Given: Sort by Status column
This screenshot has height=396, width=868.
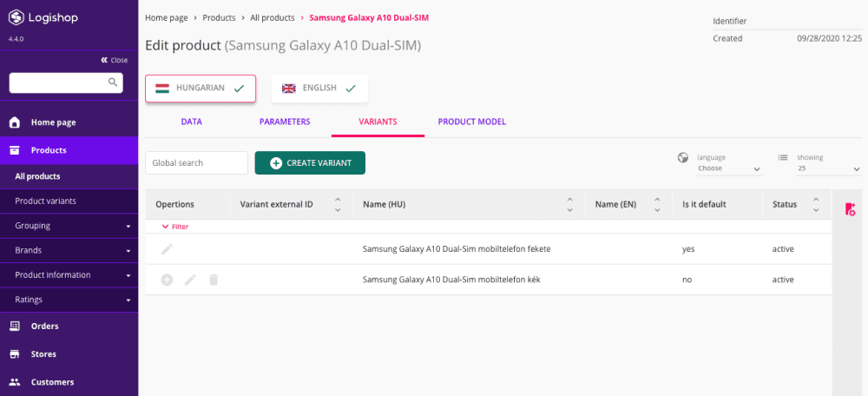Looking at the screenshot, I should click(x=815, y=204).
